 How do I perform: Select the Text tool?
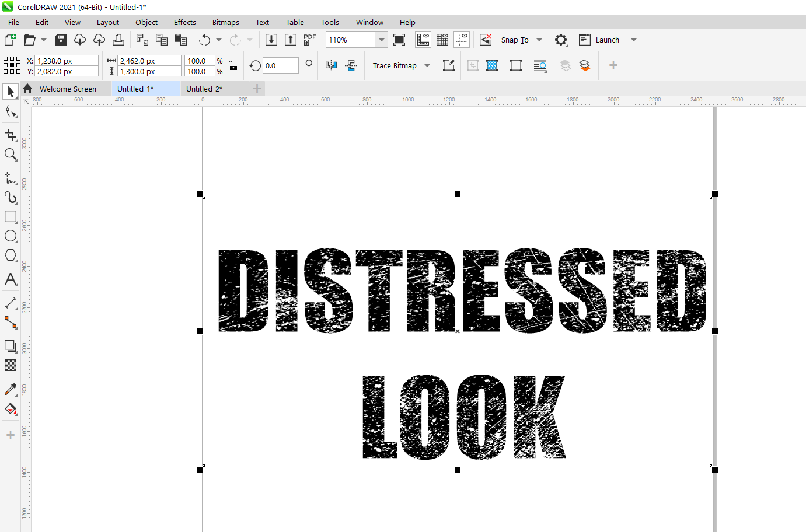[11, 279]
